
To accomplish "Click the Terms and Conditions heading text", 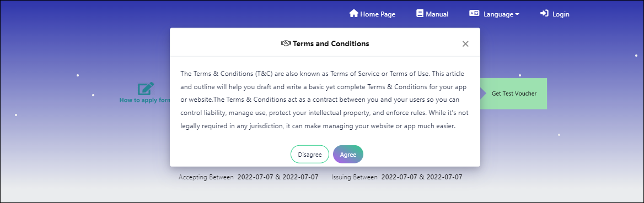I will [x=331, y=43].
